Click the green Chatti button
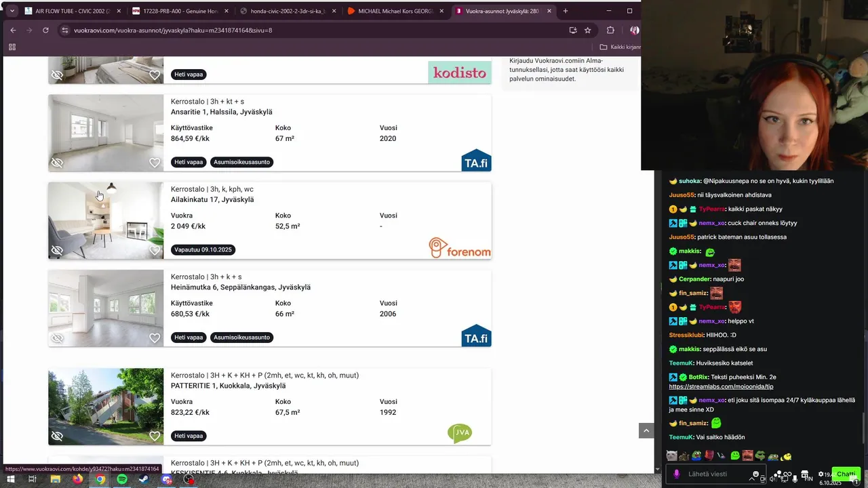868x488 pixels. tap(846, 474)
